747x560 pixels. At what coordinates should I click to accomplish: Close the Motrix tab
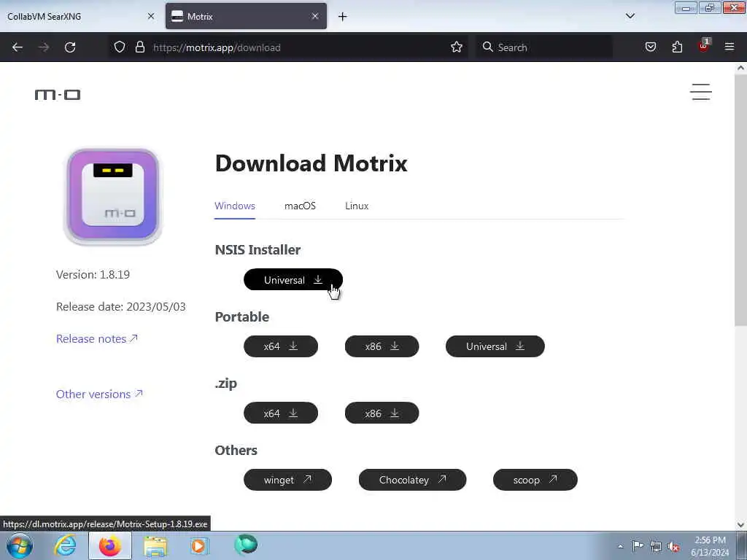pyautogui.click(x=315, y=16)
